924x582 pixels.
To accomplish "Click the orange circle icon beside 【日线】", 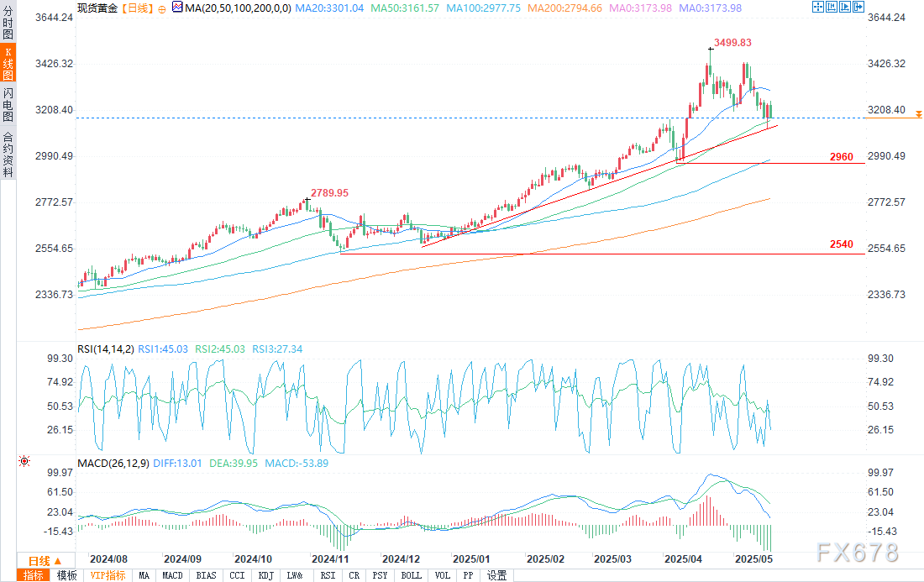I will [x=160, y=8].
